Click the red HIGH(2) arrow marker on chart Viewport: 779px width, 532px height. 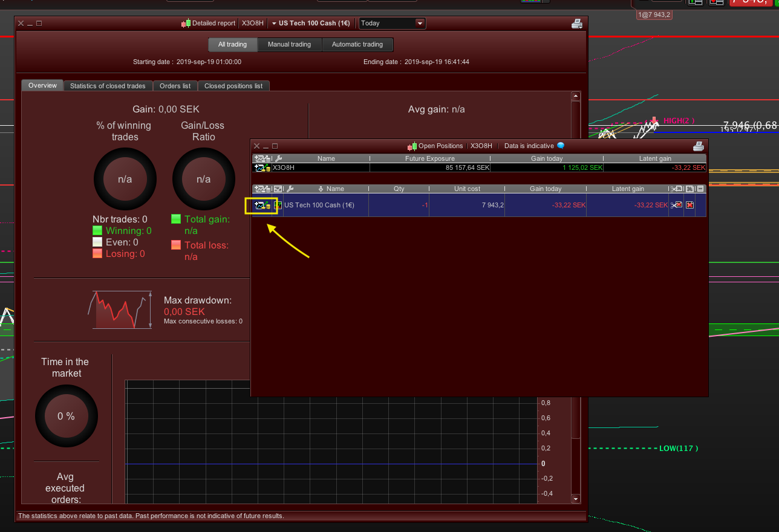pos(654,121)
